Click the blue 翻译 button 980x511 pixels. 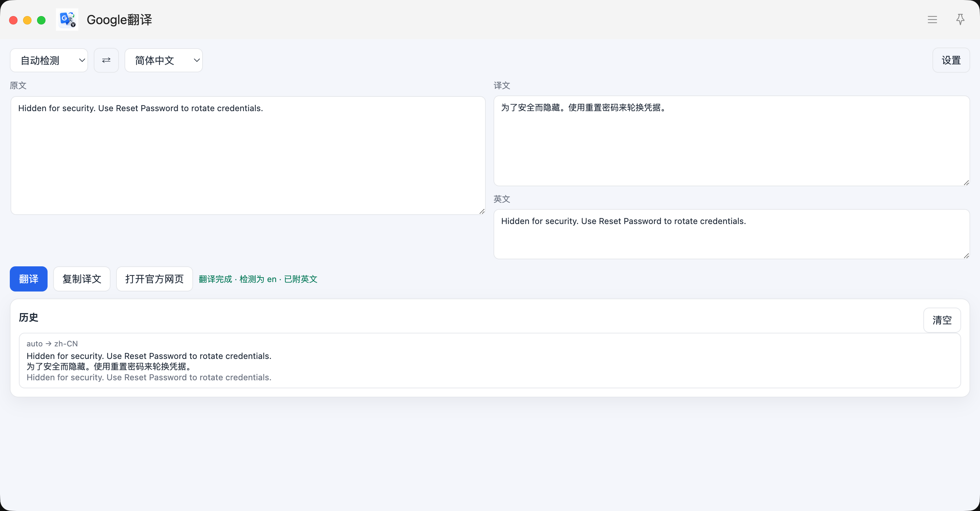(29, 279)
